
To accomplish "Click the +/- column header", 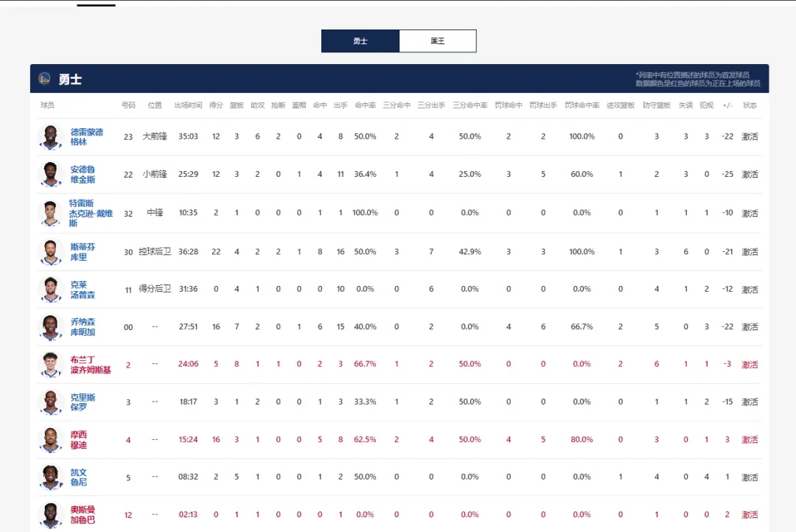I will [727, 105].
